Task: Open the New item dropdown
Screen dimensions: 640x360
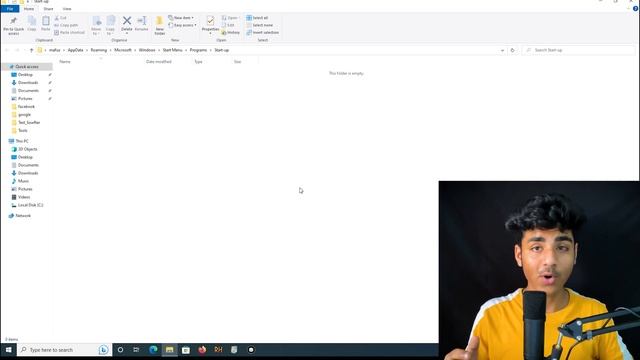Action: (181, 18)
